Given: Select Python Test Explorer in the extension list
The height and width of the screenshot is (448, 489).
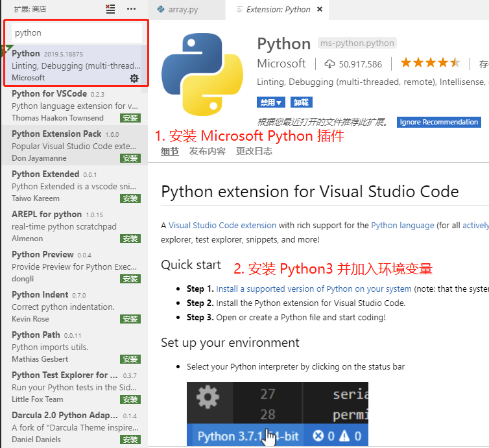Looking at the screenshot, I should pyautogui.click(x=65, y=375).
